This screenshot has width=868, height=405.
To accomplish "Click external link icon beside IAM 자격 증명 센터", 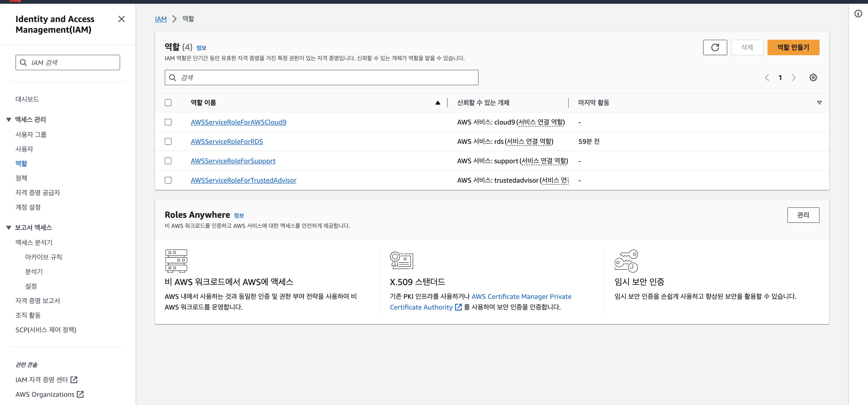I will point(74,380).
